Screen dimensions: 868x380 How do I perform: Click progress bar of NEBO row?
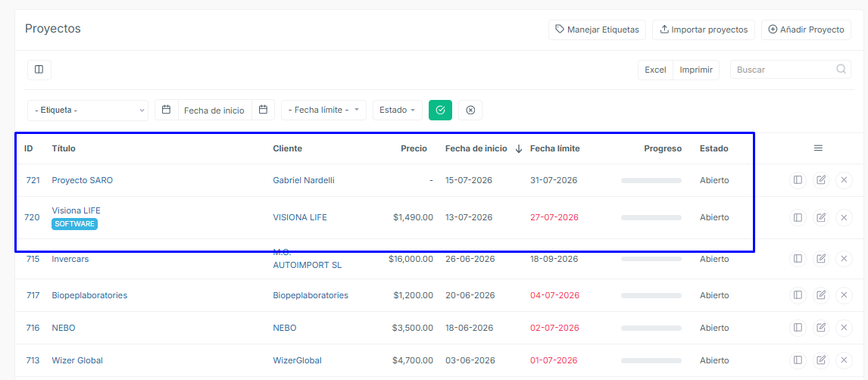pyautogui.click(x=651, y=328)
